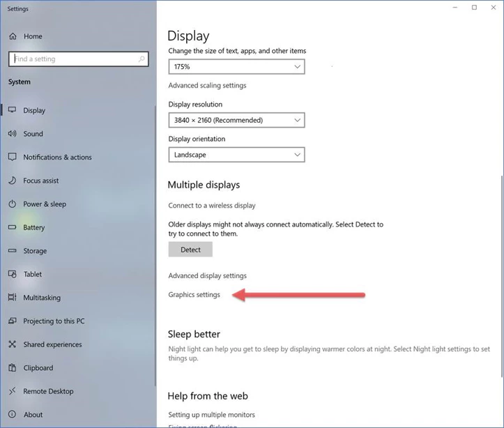Open Setting up multiple monitors help link
This screenshot has height=428, width=504.
pyautogui.click(x=211, y=415)
